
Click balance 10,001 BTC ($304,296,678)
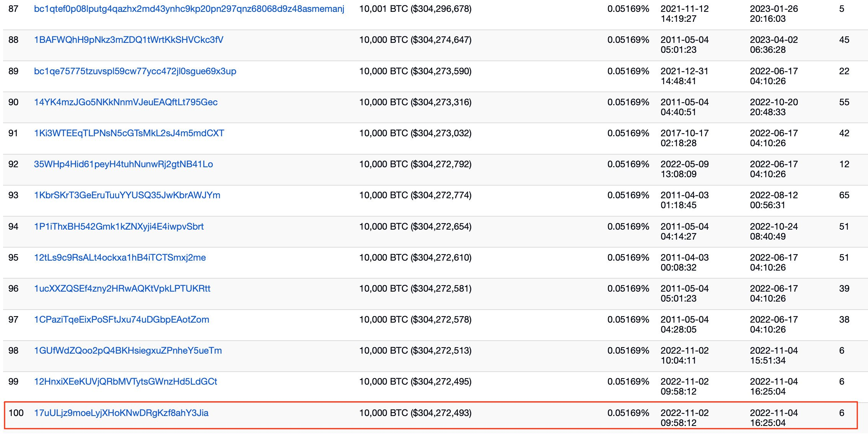pyautogui.click(x=415, y=9)
